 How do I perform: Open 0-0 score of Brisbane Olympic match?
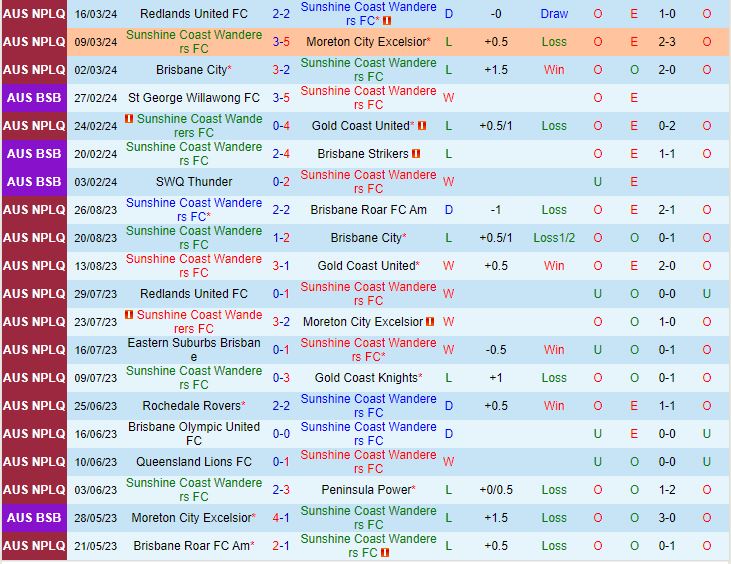(281, 433)
